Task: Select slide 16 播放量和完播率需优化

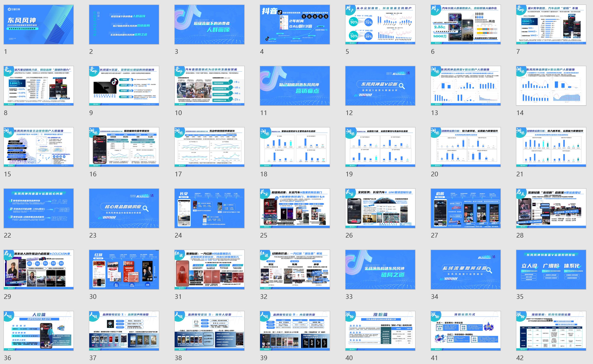Action: (x=124, y=147)
